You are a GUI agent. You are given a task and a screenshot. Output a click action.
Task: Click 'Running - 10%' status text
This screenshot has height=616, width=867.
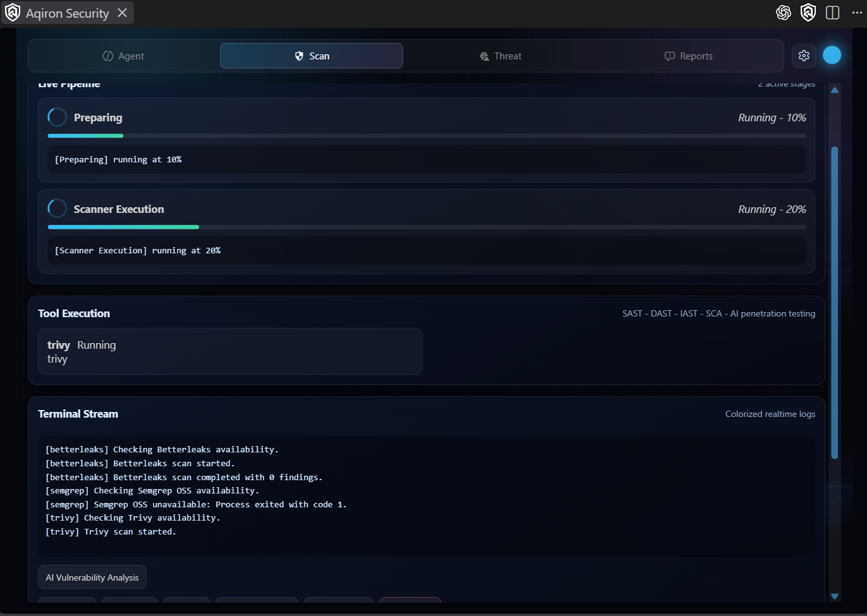coord(772,118)
